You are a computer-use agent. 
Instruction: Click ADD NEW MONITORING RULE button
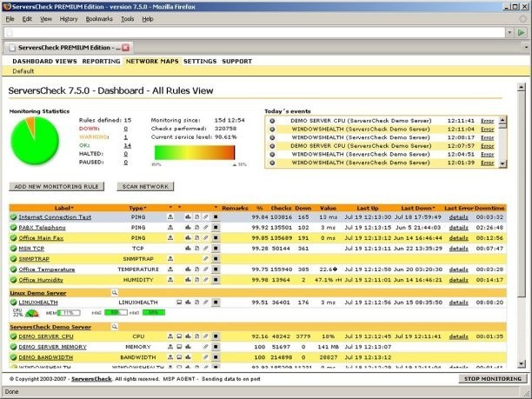click(57, 187)
